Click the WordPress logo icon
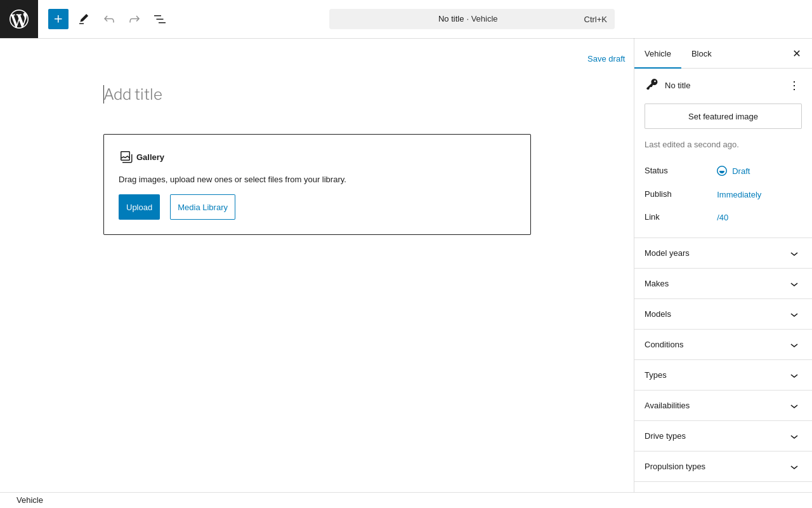This screenshot has height=508, width=812. pyautogui.click(x=19, y=19)
